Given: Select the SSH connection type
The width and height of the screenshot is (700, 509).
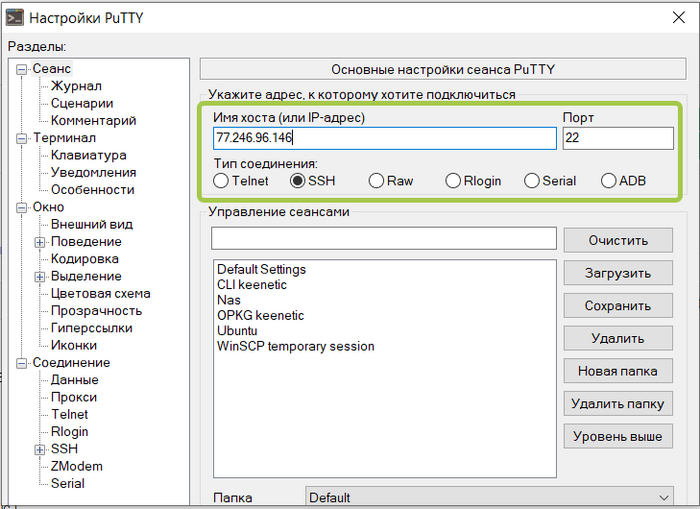Looking at the screenshot, I should click(298, 181).
